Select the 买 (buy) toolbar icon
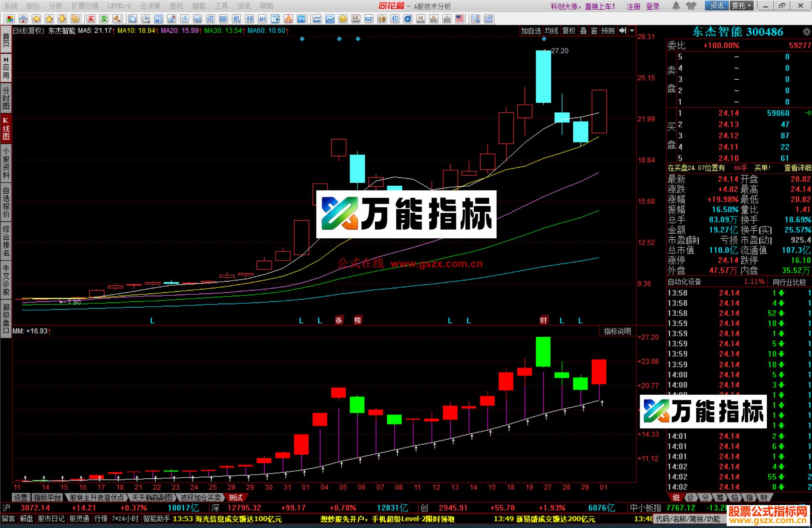This screenshot has height=528, width=812. 90,19
